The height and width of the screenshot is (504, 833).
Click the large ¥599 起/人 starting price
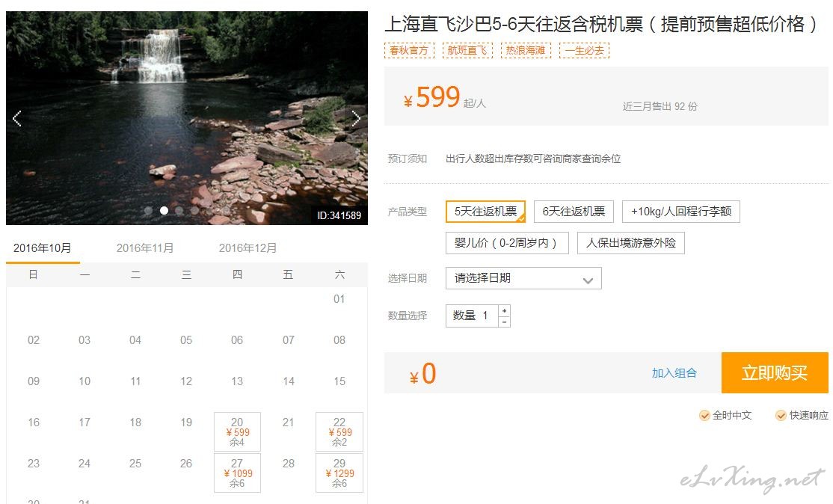445,98
